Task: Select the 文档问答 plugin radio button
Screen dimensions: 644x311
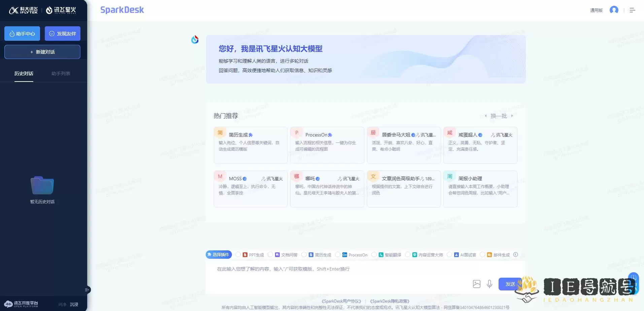Action: [270, 255]
